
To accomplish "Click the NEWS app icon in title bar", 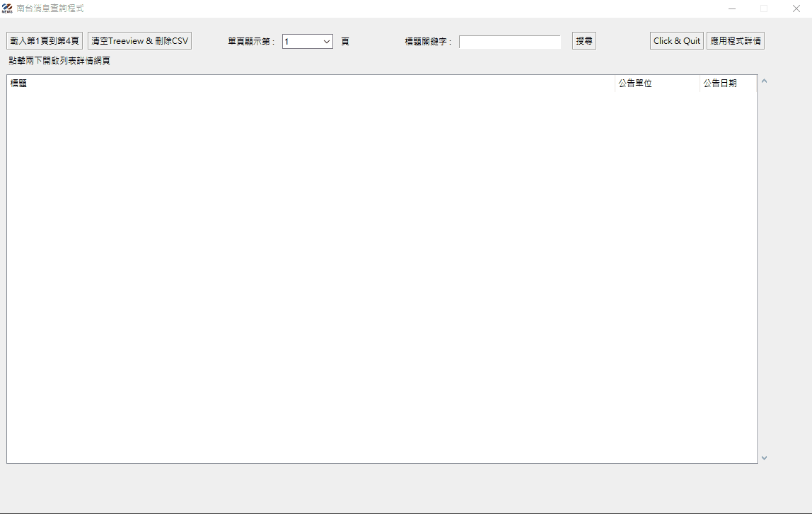I will click(x=7, y=8).
